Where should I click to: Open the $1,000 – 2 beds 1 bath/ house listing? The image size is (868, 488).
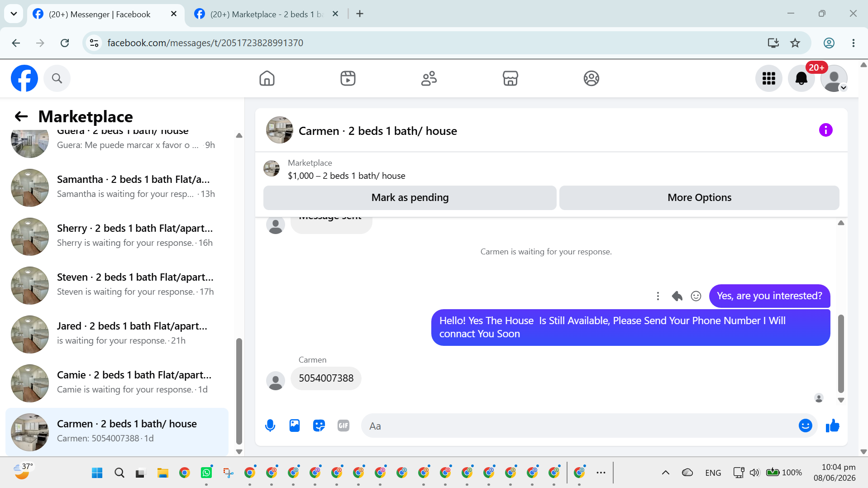347,176
